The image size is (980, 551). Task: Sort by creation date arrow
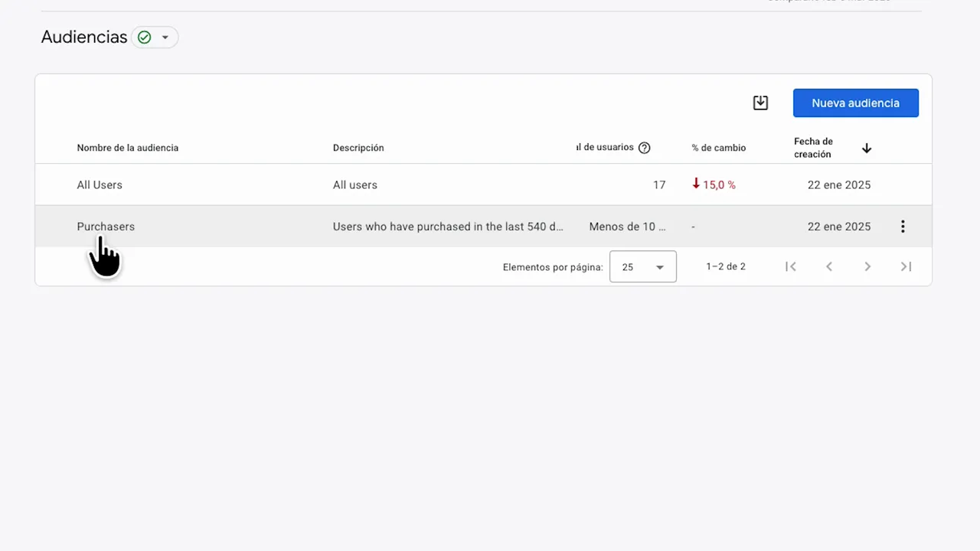tap(867, 148)
